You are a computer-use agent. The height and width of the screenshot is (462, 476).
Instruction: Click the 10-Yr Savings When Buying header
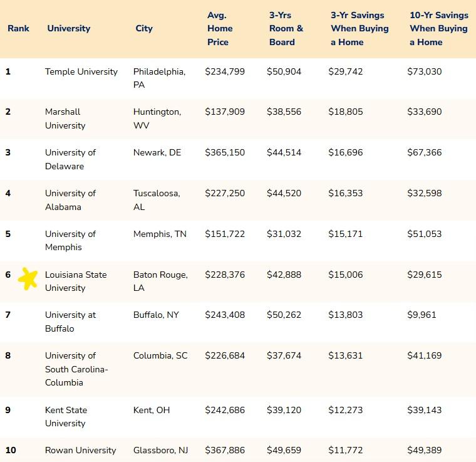pos(438,28)
